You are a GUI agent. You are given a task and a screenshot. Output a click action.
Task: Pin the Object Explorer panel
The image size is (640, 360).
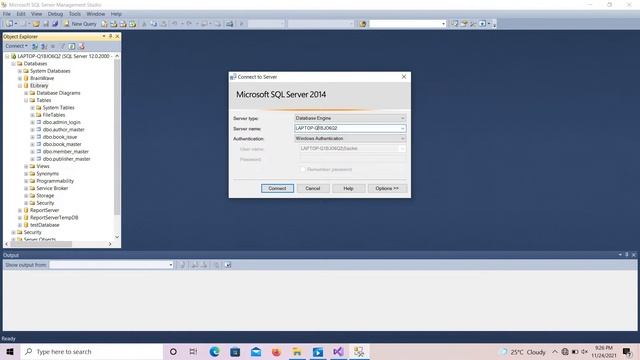pyautogui.click(x=110, y=36)
